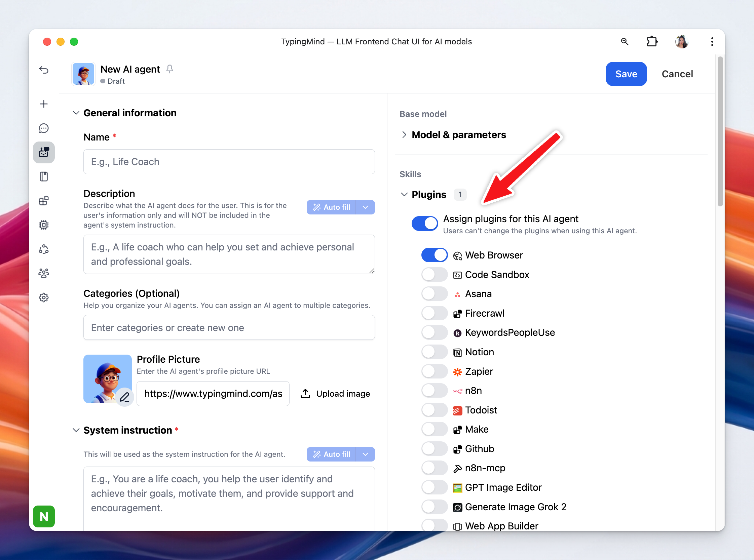Viewport: 754px width, 560px height.
Task: Switch on the Notion plugin toggle
Action: (435, 352)
